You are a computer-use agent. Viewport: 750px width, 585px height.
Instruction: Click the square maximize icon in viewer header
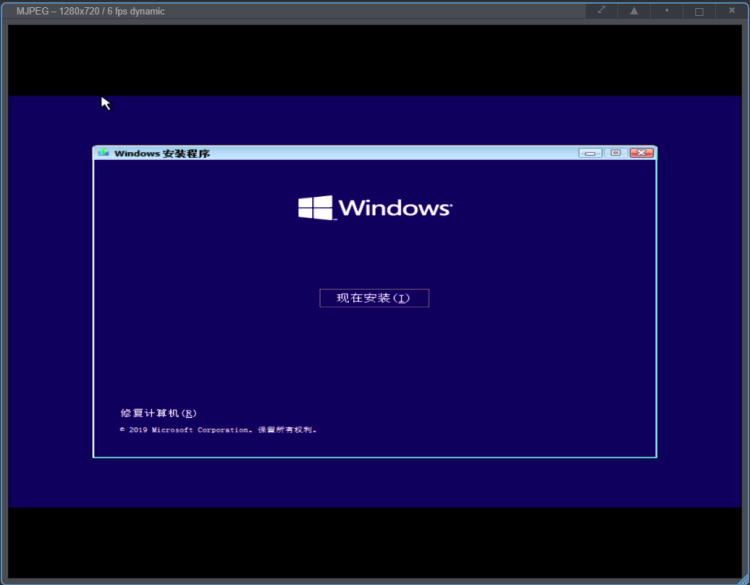[699, 11]
